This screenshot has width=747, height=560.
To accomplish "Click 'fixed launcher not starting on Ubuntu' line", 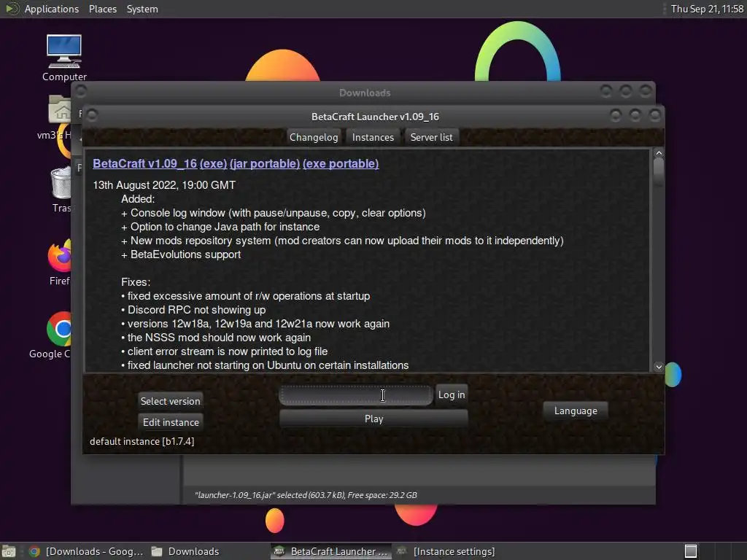I will pyautogui.click(x=265, y=365).
